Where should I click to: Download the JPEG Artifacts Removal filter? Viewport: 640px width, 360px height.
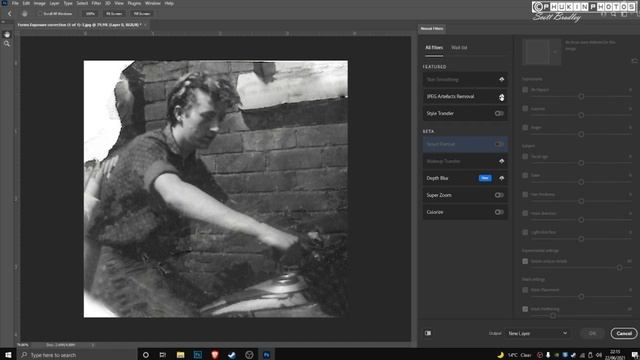[x=501, y=97]
